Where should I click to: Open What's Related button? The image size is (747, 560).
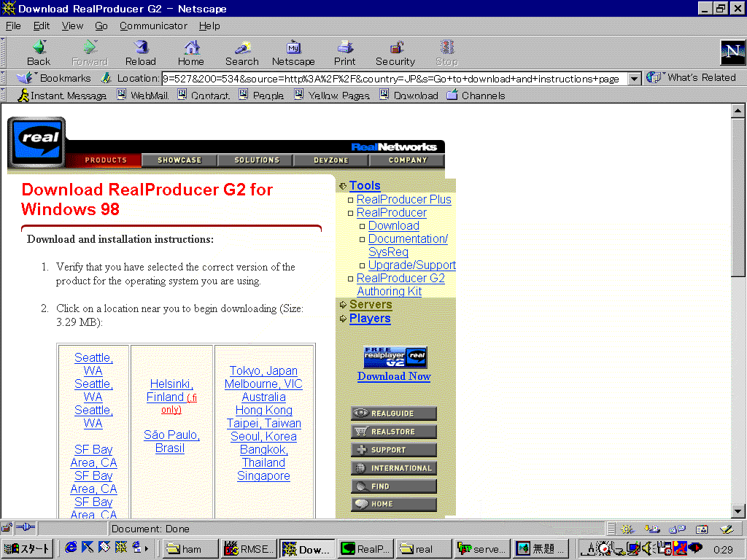tap(692, 77)
